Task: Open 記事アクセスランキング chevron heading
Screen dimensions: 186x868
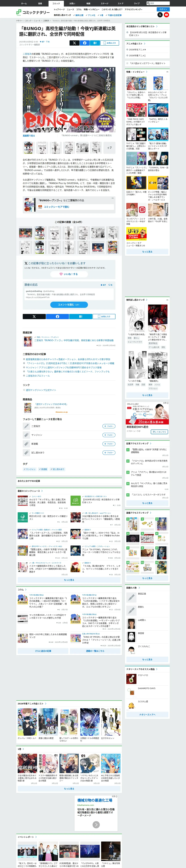Action: coord(139,443)
